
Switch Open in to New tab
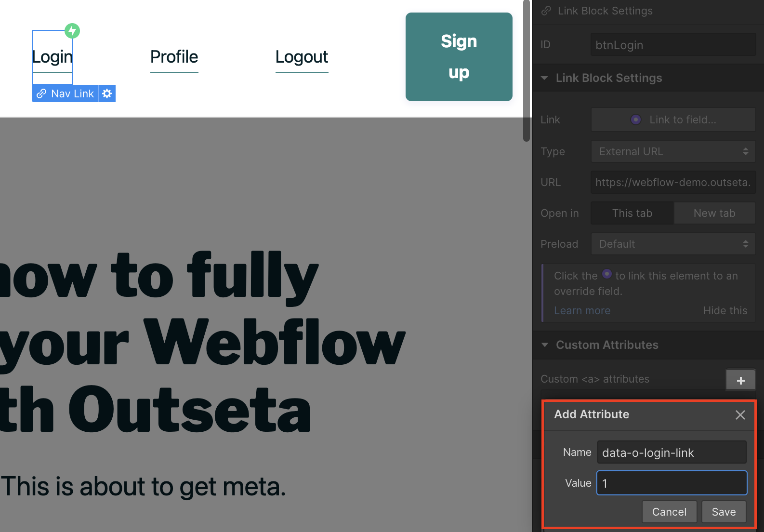click(x=714, y=213)
